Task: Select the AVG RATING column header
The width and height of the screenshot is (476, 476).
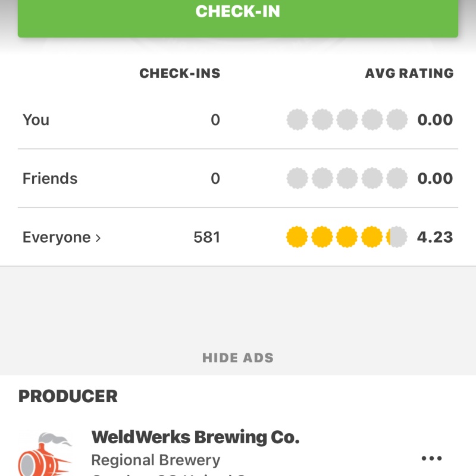Action: (x=409, y=73)
